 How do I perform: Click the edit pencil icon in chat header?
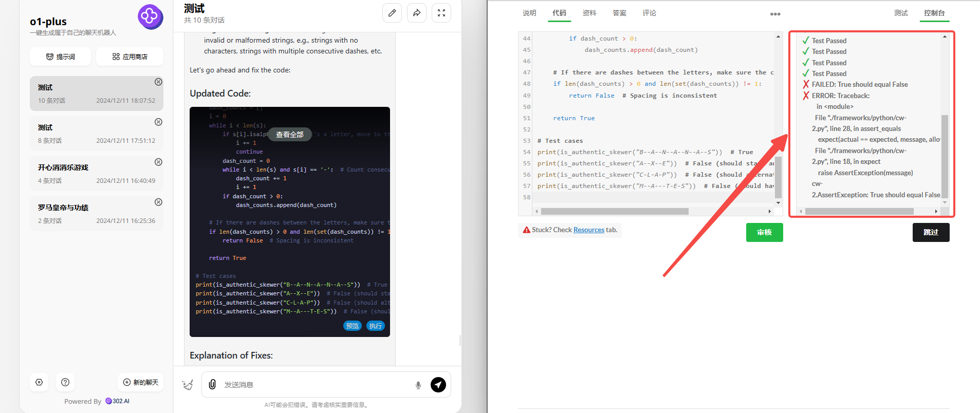coord(392,13)
